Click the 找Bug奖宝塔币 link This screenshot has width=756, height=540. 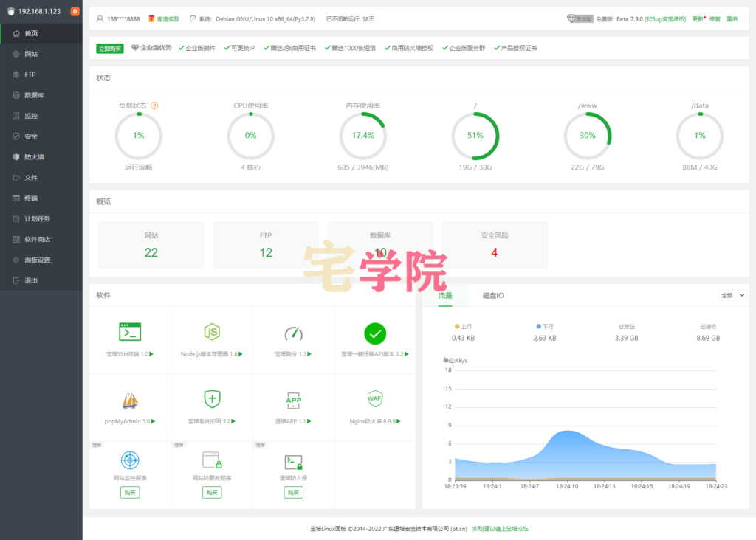665,18
